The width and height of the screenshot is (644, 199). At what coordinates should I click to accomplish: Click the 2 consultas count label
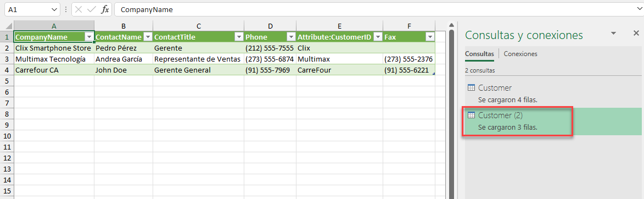pyautogui.click(x=480, y=70)
